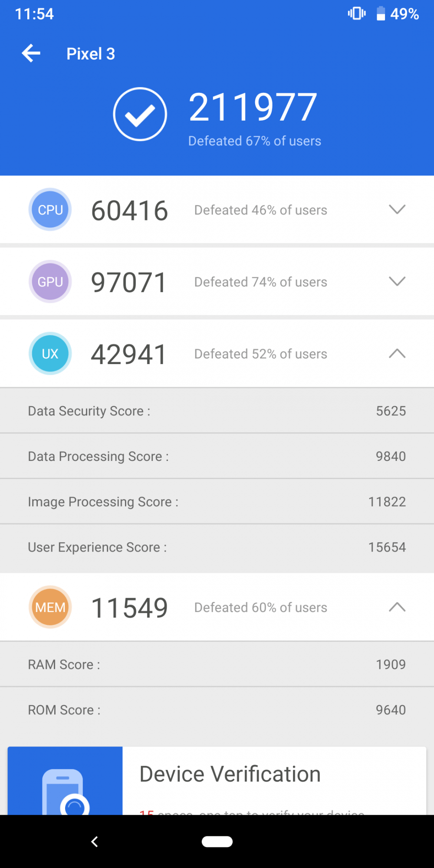This screenshot has height=868, width=434.
Task: Select the ROM Score row
Action: pyautogui.click(x=217, y=710)
